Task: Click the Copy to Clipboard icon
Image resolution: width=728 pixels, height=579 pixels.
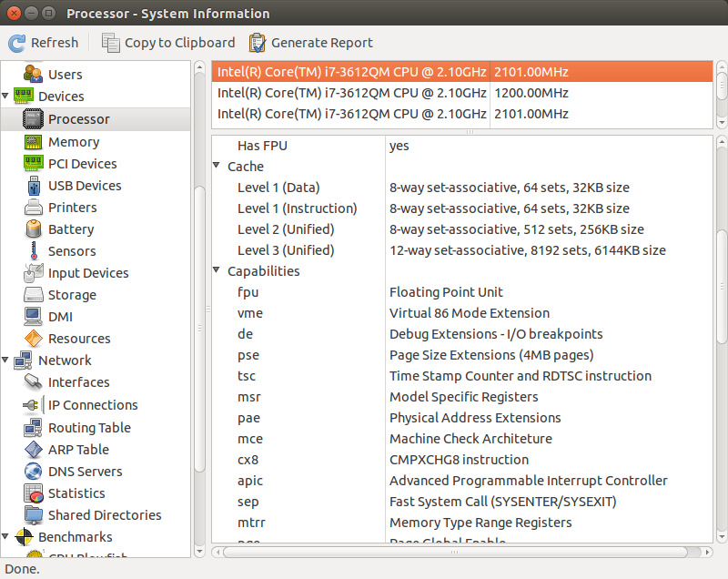Action: (x=110, y=43)
